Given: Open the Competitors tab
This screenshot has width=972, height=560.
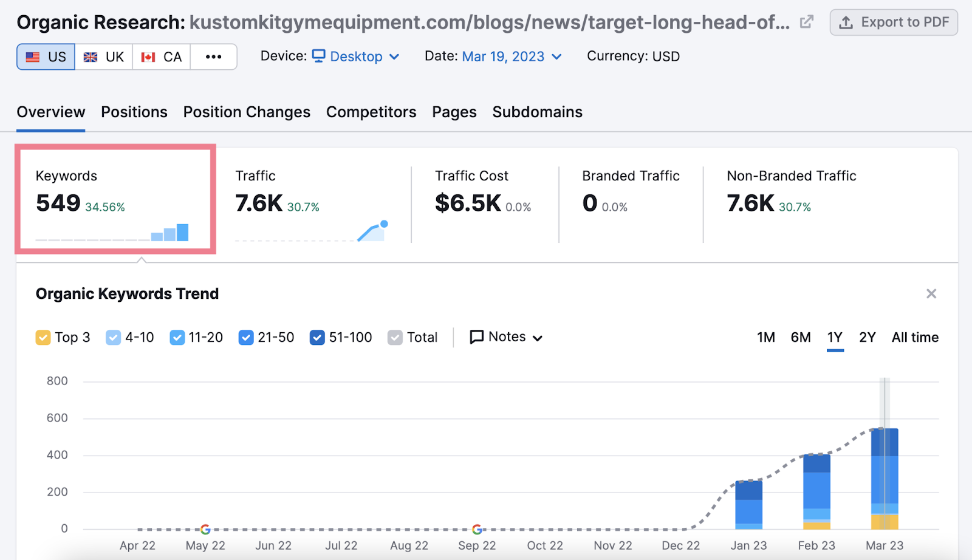Looking at the screenshot, I should [371, 112].
